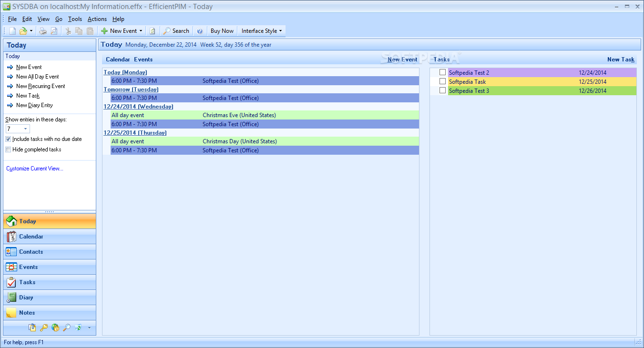Click the Print toolbar icon
The height and width of the screenshot is (348, 644).
point(43,31)
